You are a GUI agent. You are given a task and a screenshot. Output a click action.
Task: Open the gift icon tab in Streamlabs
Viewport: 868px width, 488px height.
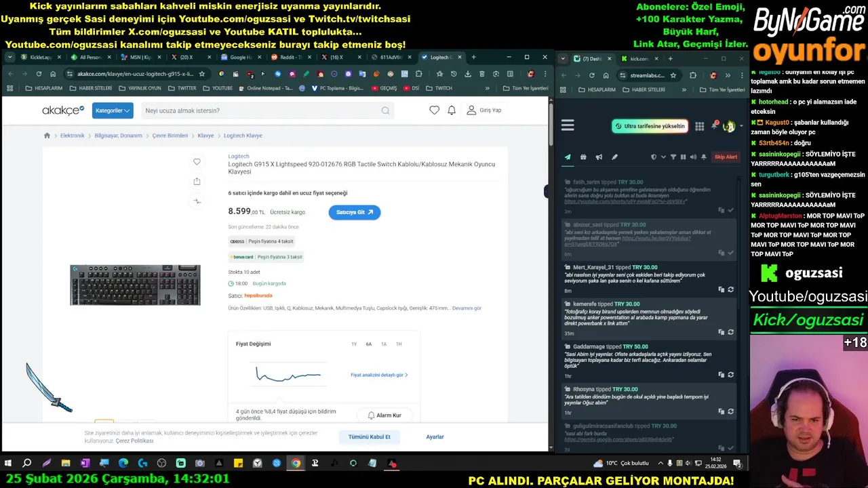coord(583,157)
